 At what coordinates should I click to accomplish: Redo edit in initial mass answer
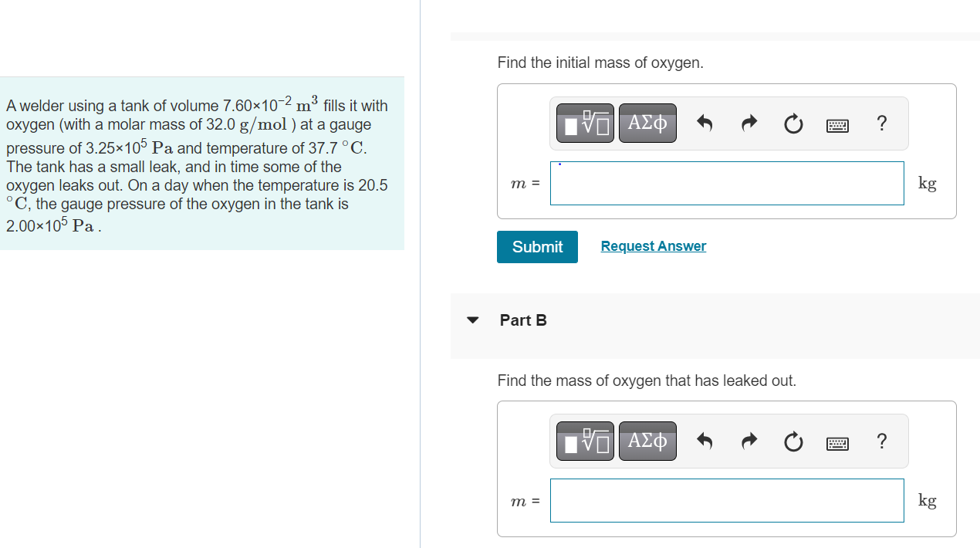click(749, 123)
